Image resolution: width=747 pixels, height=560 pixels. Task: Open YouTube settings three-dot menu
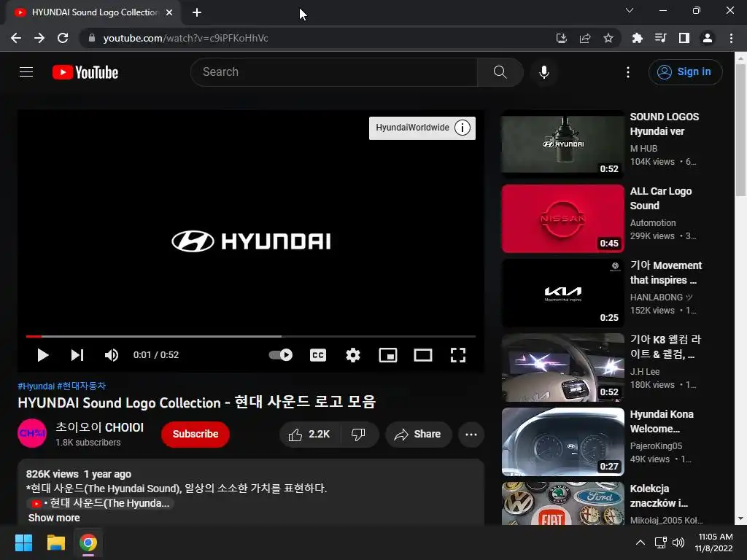628,72
